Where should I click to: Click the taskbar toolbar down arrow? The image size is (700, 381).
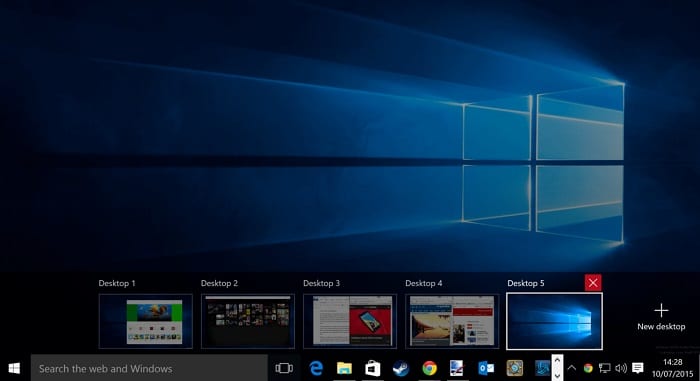click(557, 376)
